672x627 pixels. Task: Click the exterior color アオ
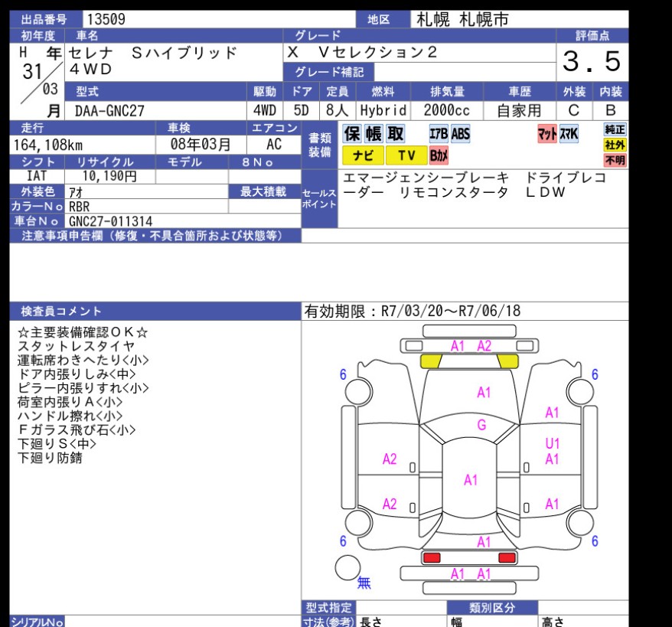pos(76,192)
